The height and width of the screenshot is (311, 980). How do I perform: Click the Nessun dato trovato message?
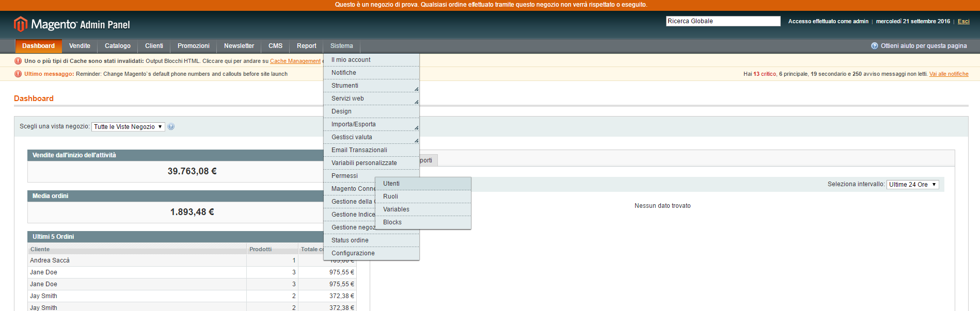pos(662,206)
